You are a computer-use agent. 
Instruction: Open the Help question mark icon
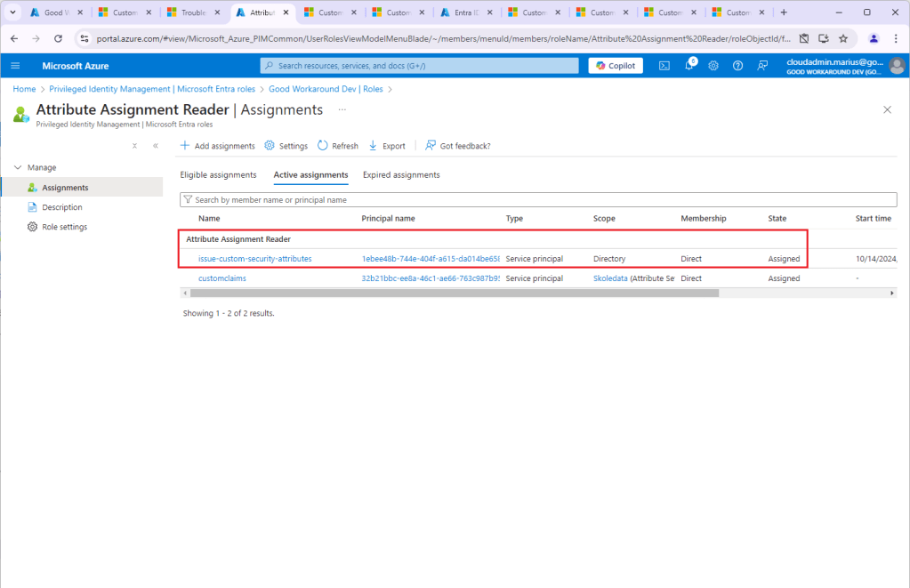737,66
